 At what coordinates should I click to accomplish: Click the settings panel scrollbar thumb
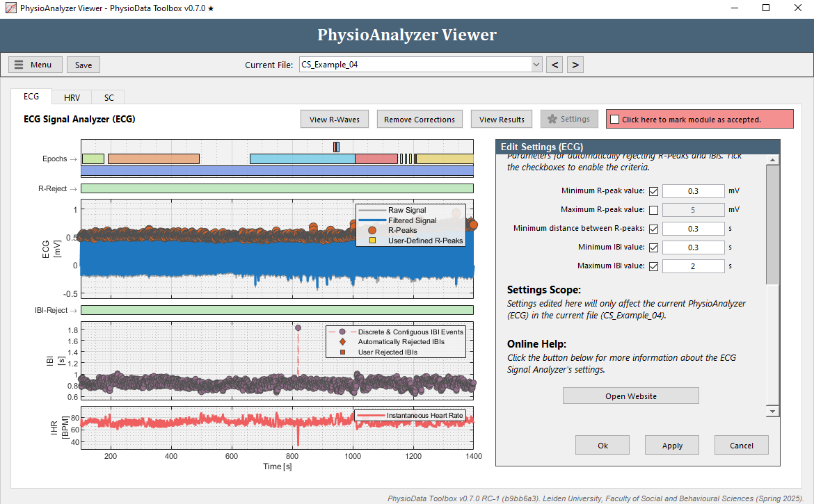pos(772,225)
